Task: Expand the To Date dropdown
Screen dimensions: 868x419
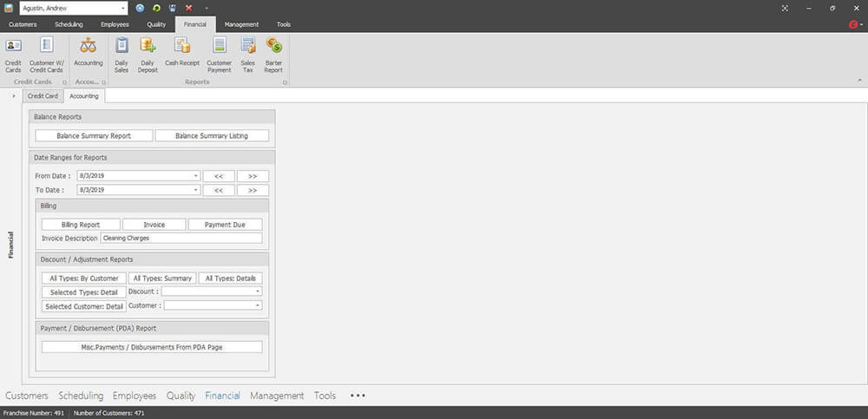Action: tap(196, 190)
